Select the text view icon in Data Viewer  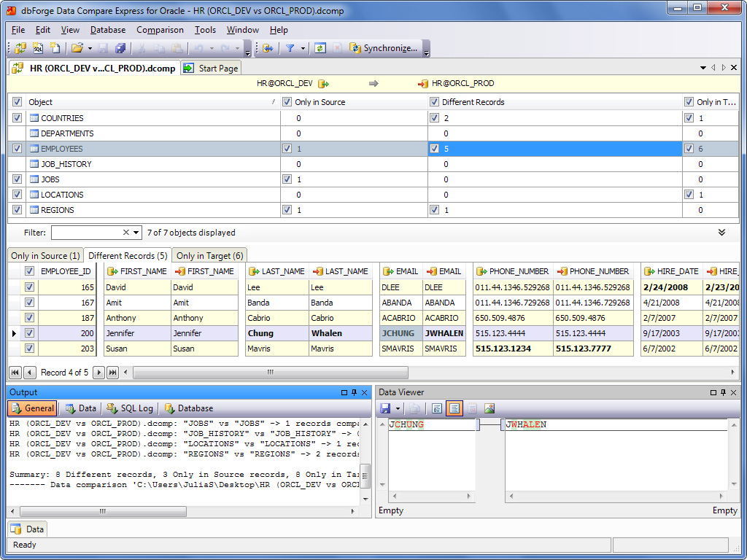(454, 408)
